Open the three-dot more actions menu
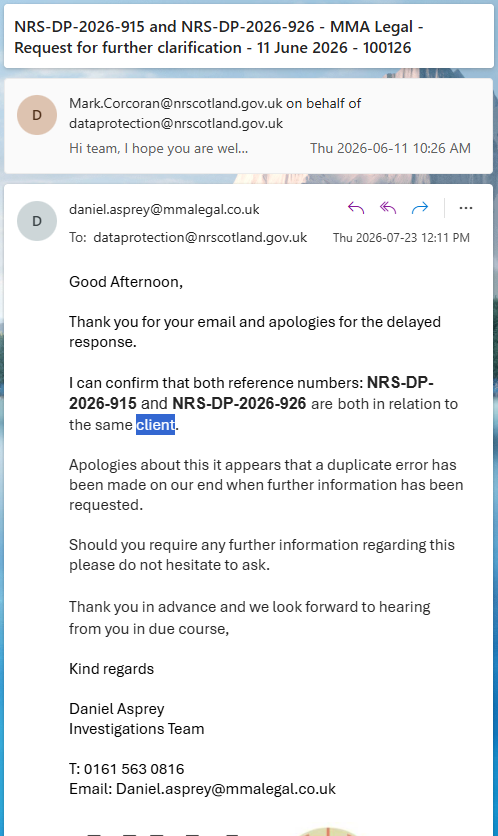 465,208
